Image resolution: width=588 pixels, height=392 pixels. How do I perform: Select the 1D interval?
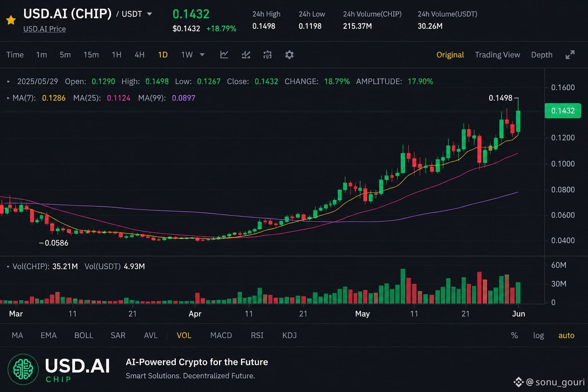pos(163,55)
